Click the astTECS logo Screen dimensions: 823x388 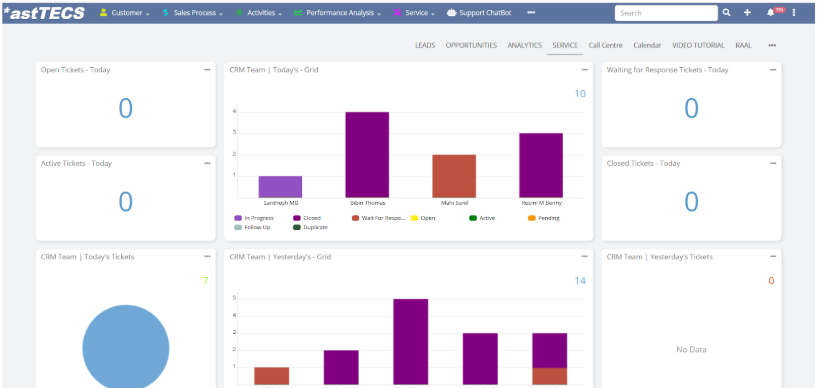pyautogui.click(x=44, y=13)
